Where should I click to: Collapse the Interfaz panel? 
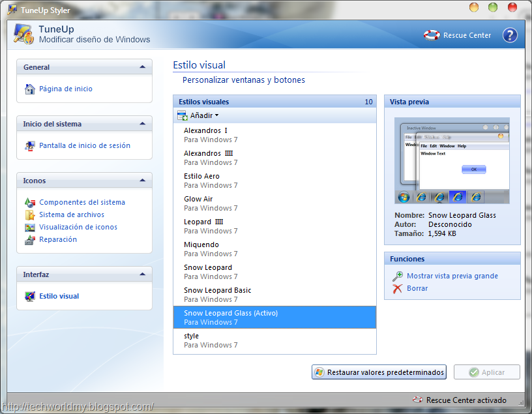143,274
